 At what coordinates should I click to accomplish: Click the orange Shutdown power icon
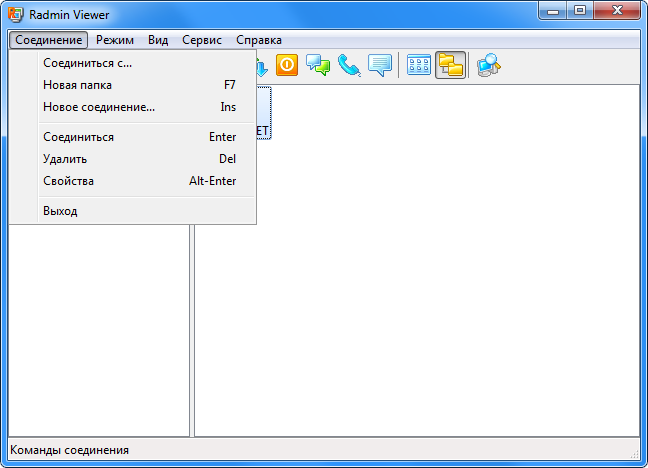click(x=287, y=65)
